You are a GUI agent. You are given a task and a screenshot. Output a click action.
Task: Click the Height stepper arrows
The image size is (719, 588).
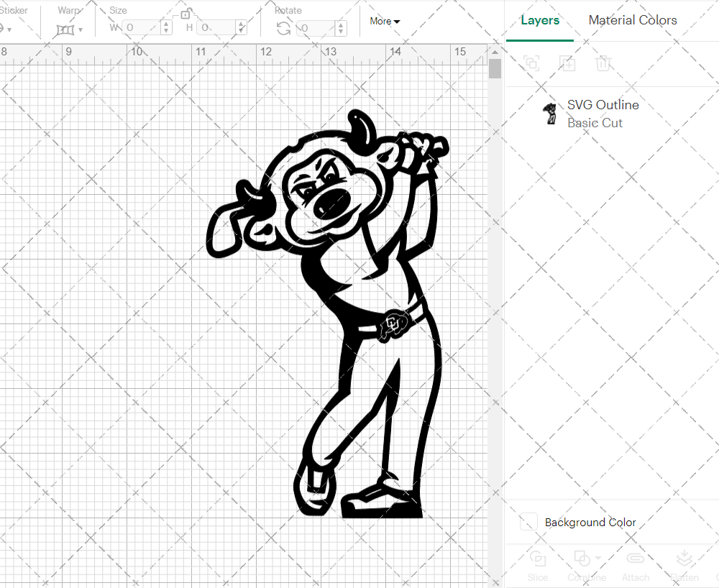(x=242, y=27)
